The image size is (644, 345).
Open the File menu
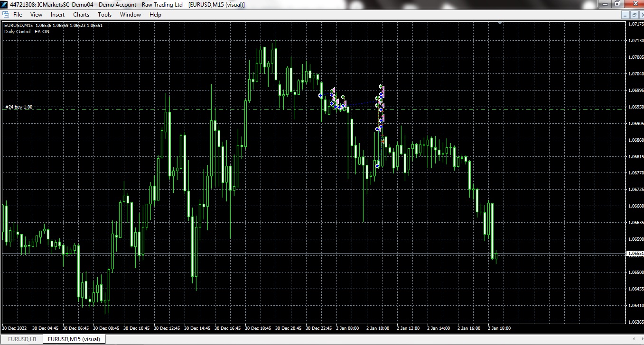(x=18, y=15)
